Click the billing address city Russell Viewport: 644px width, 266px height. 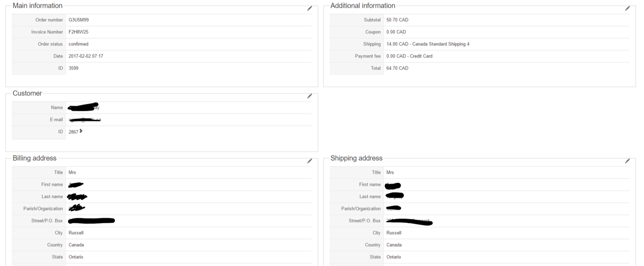coord(76,233)
